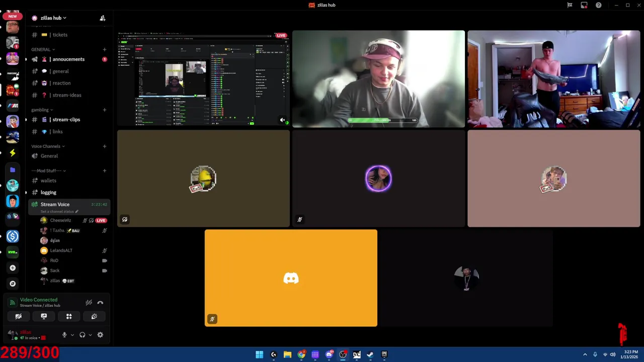The width and height of the screenshot is (644, 362).
Task: Open the zillas hub server dropdown
Action: pyautogui.click(x=53, y=18)
